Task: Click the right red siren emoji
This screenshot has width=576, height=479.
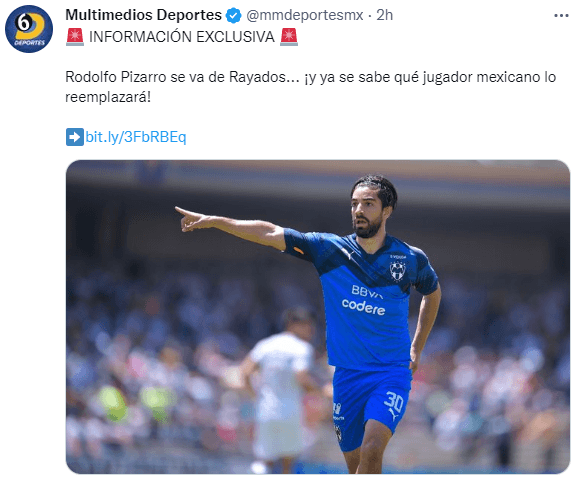Action: point(289,37)
